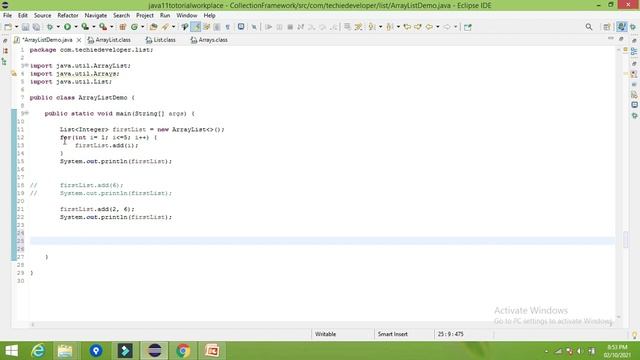
Task: Click the Save All toolbar icon
Action: pos(36,27)
